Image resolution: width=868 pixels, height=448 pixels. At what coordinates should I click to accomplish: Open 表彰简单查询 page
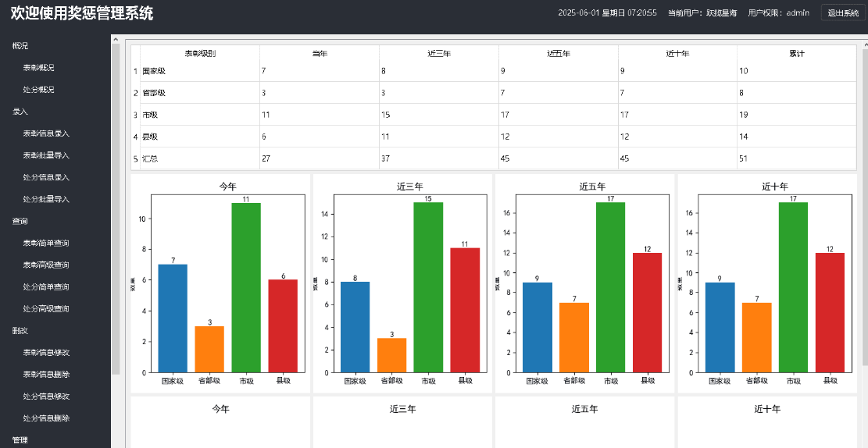(46, 243)
